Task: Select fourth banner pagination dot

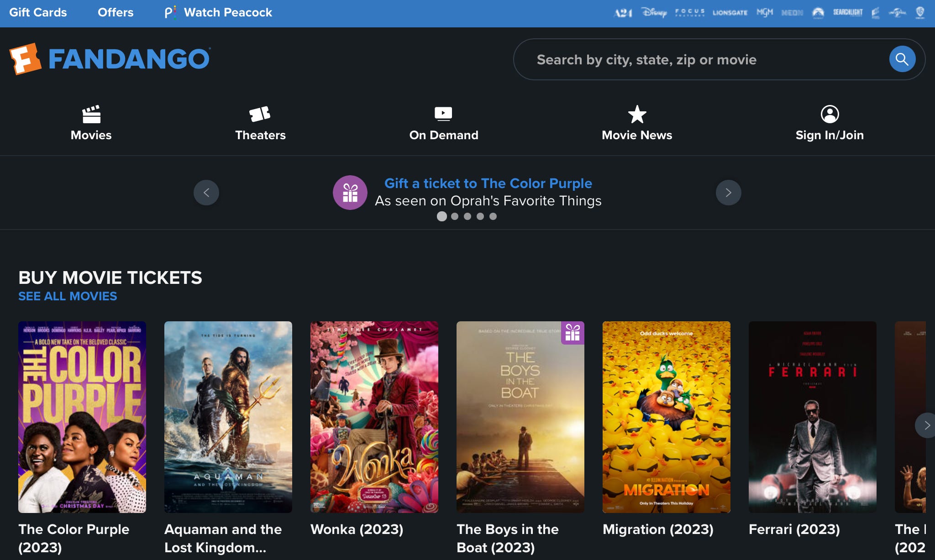Action: pyautogui.click(x=480, y=216)
